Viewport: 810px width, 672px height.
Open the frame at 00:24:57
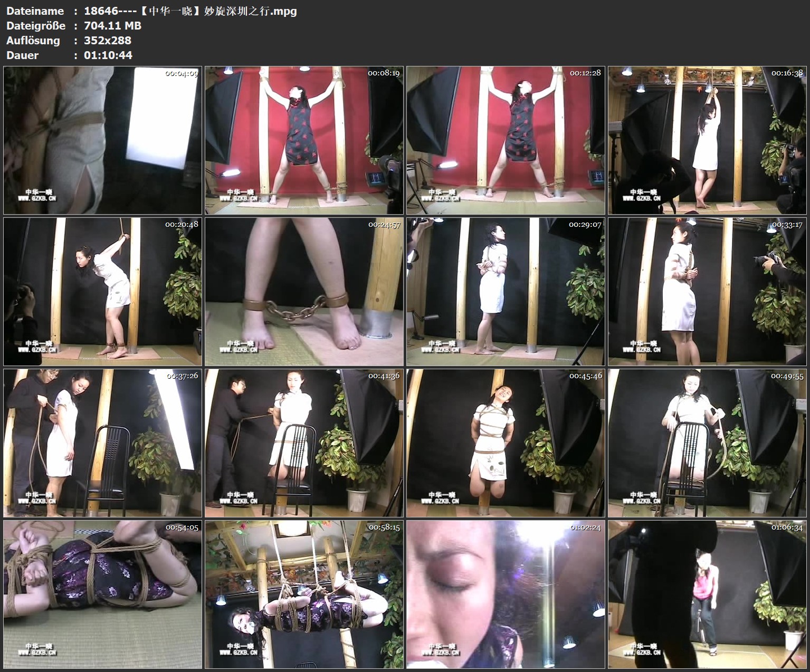click(x=304, y=292)
